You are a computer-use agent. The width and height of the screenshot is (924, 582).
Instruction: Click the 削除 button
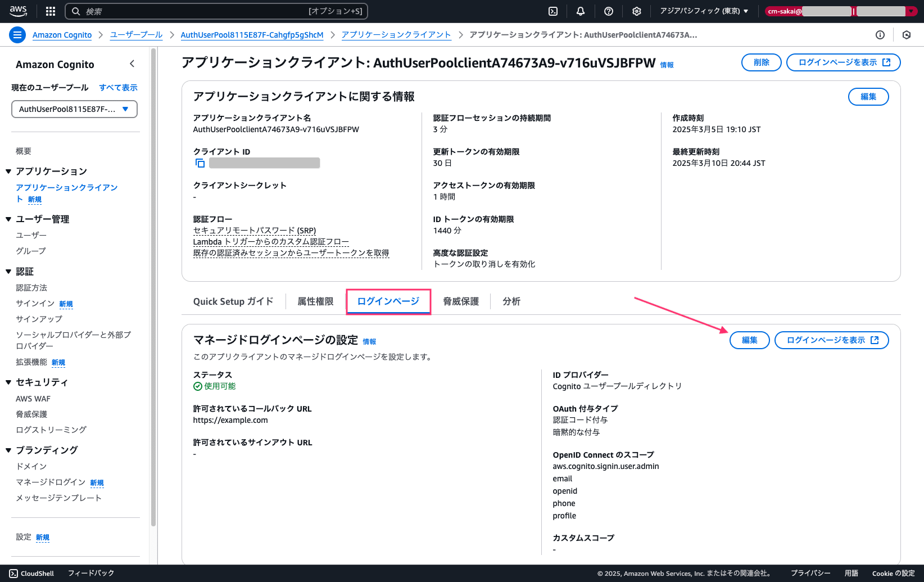pyautogui.click(x=762, y=62)
